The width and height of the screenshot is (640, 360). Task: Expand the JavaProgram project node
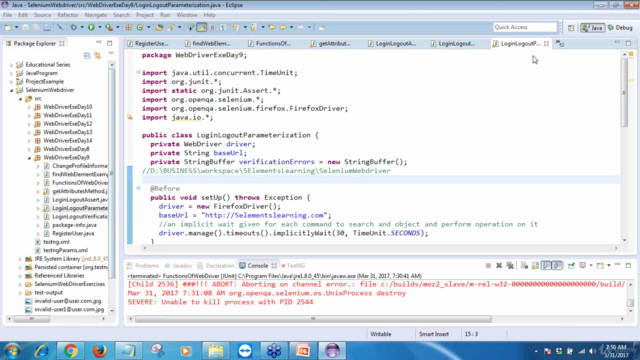point(11,73)
